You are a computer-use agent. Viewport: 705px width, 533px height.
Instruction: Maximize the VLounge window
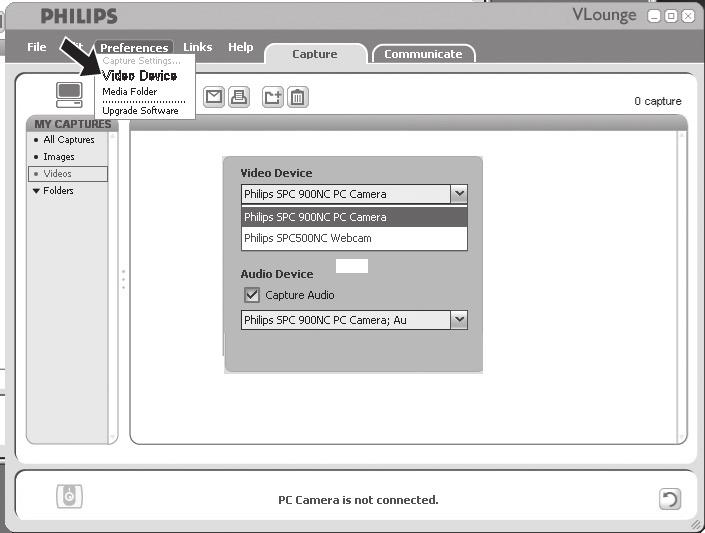671,17
